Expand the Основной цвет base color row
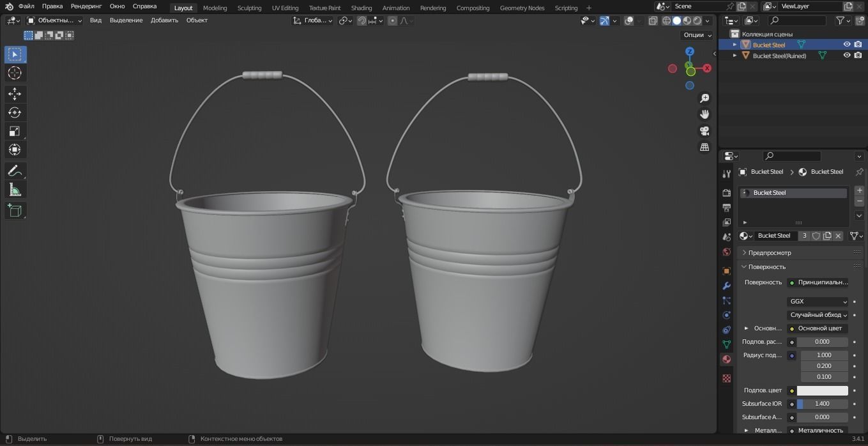The image size is (868, 446). tap(746, 328)
